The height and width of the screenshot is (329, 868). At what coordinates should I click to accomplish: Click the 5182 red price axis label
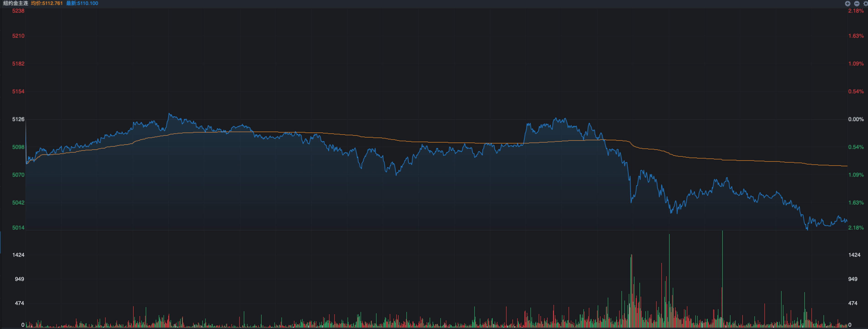18,64
